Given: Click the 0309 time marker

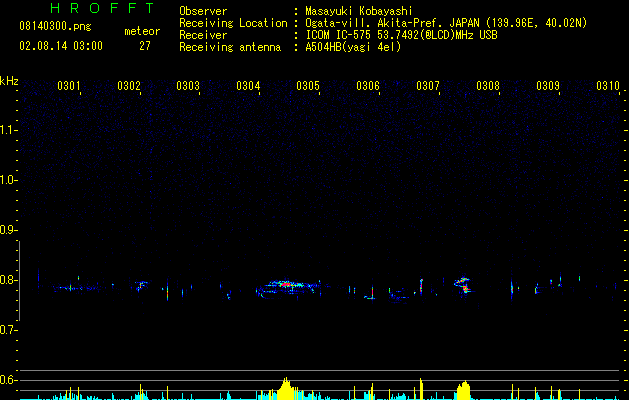Looking at the screenshot, I should pyautogui.click(x=548, y=86).
